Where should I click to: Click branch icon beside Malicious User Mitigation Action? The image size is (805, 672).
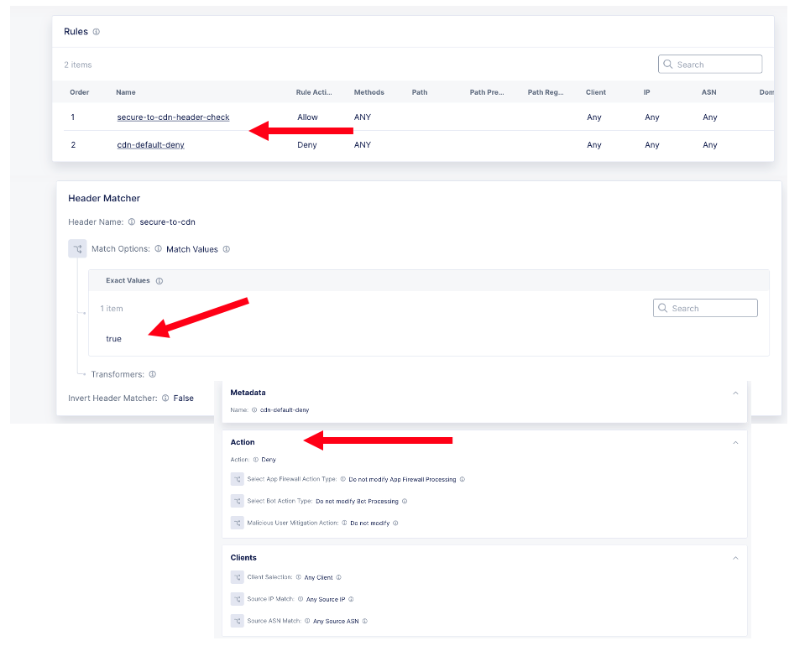click(x=238, y=523)
